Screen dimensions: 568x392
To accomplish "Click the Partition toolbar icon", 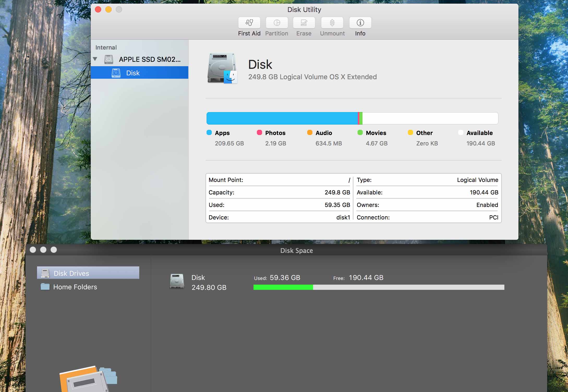I will click(277, 23).
